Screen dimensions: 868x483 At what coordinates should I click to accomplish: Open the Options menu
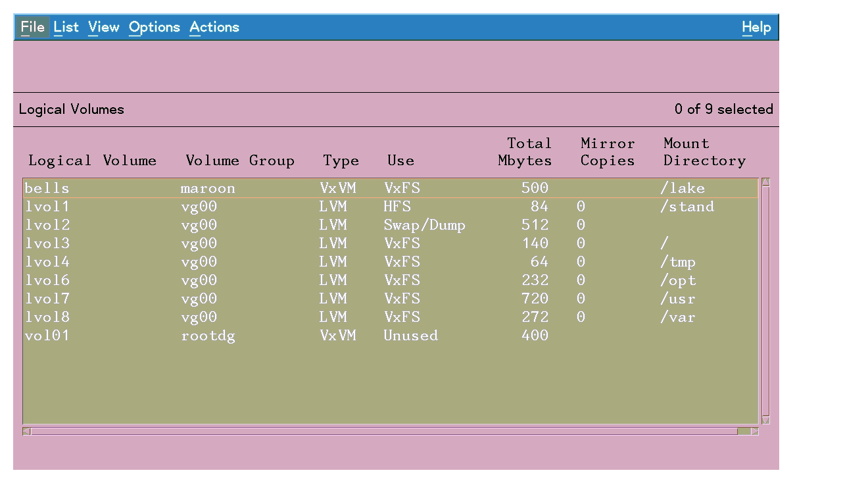(154, 27)
